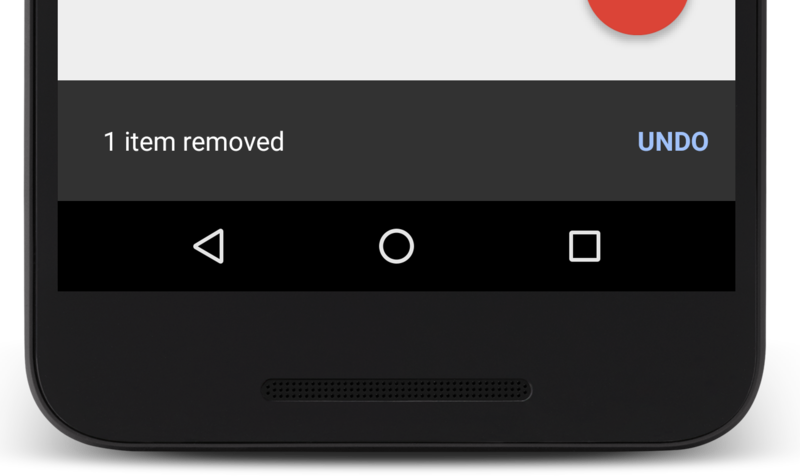This screenshot has height=476, width=800.
Task: Click the red floating action button
Action: coord(637,15)
